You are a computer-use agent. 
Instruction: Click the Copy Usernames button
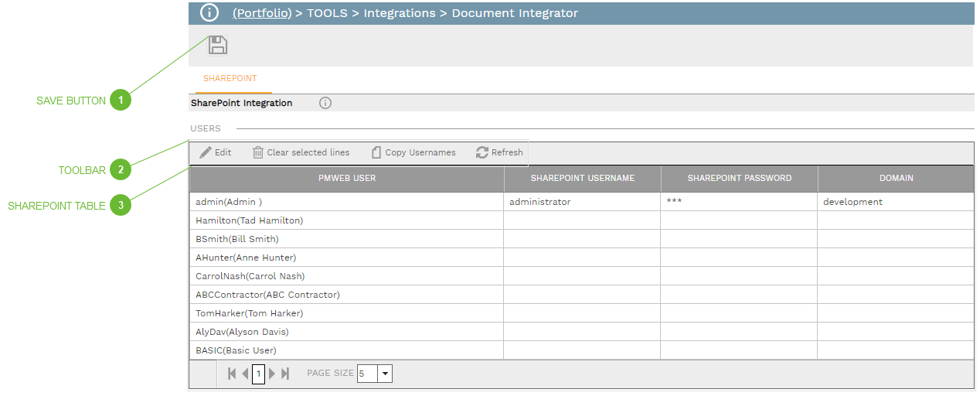[413, 152]
